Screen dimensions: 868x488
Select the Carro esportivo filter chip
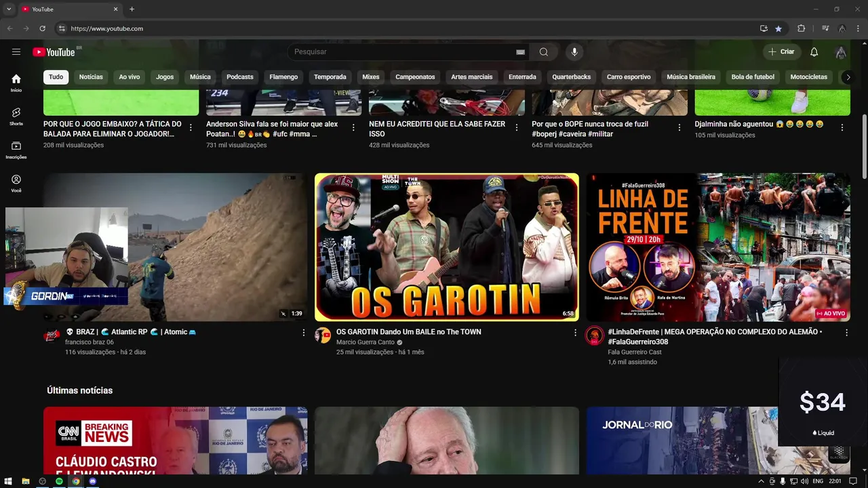629,77
